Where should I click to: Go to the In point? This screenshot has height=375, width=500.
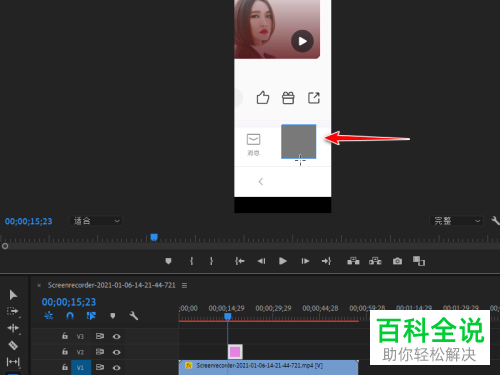(x=239, y=261)
